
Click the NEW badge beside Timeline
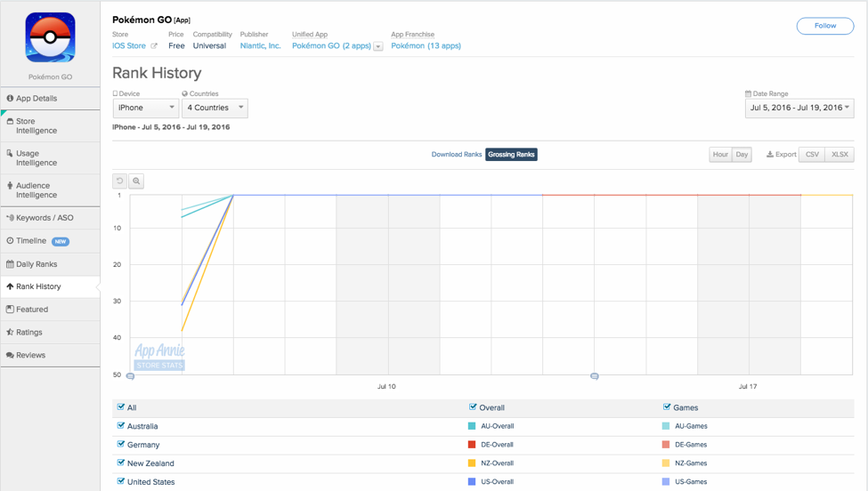[61, 242]
